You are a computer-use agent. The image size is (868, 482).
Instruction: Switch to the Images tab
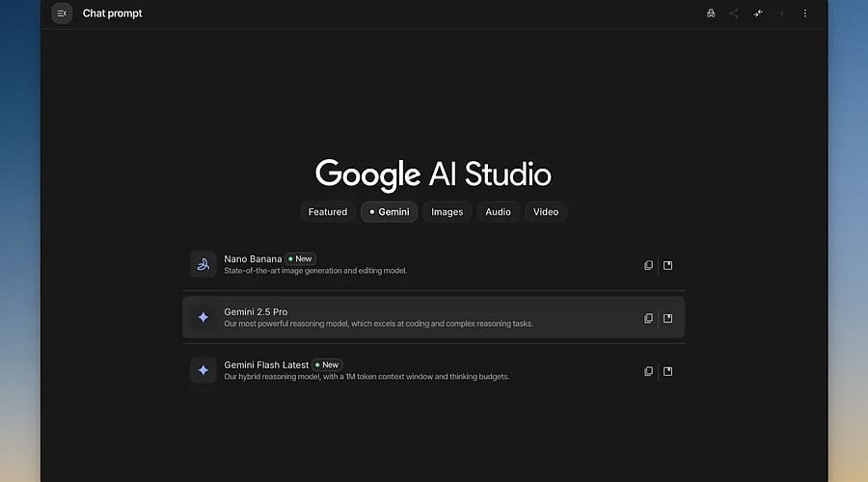448,212
